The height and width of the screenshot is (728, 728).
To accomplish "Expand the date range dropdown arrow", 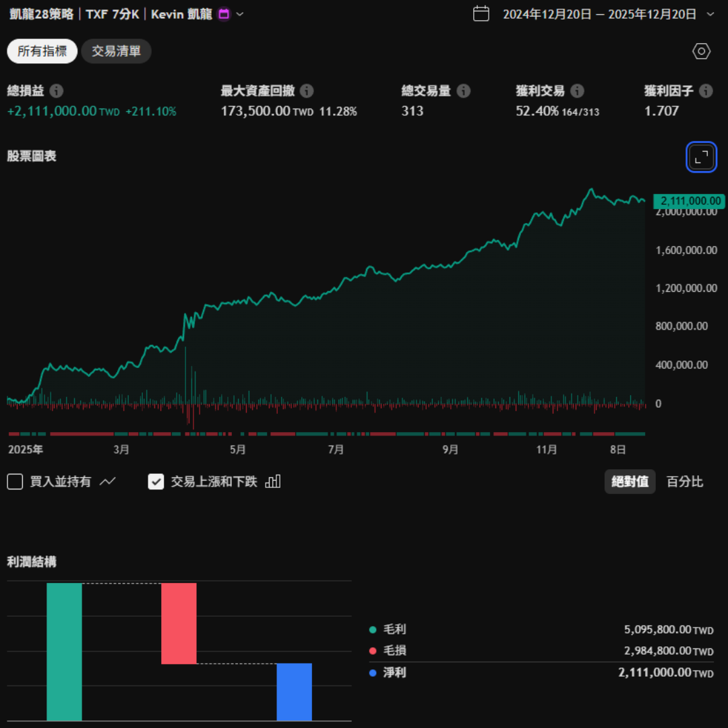I will pos(710,14).
